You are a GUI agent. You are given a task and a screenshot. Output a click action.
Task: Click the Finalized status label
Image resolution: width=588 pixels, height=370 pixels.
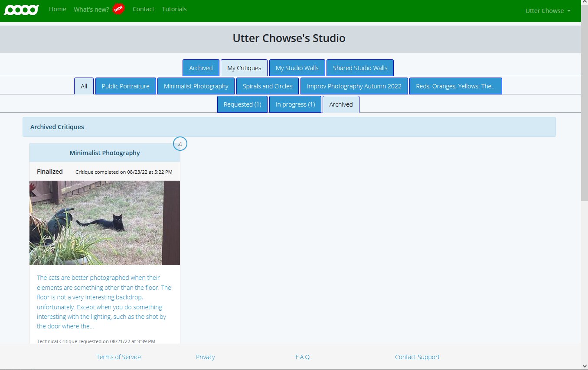[50, 172]
